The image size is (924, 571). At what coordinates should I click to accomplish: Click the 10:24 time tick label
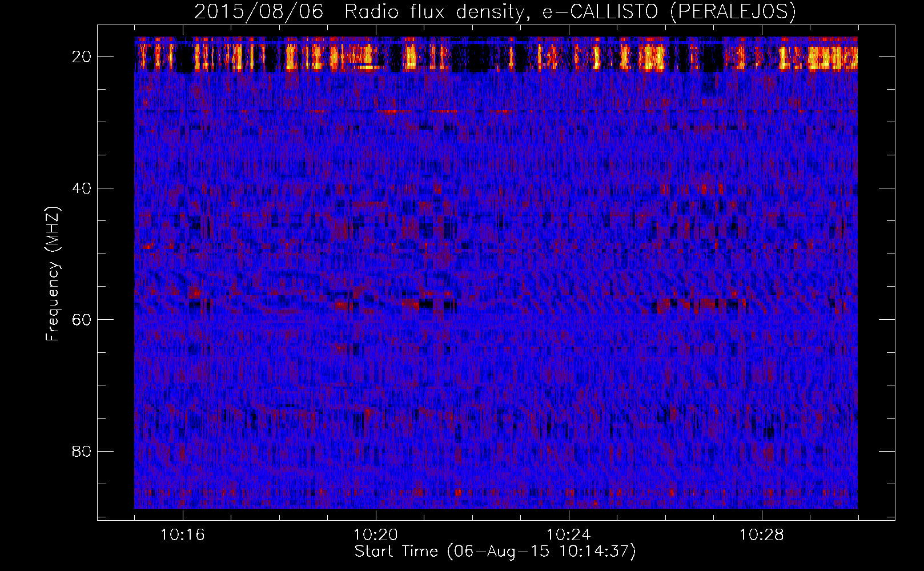pos(569,535)
